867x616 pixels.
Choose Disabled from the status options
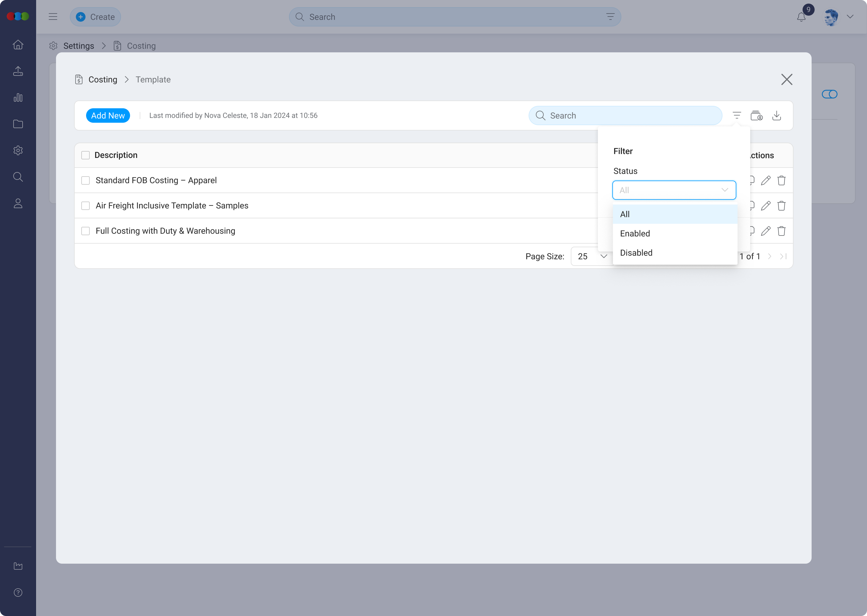[x=636, y=253]
